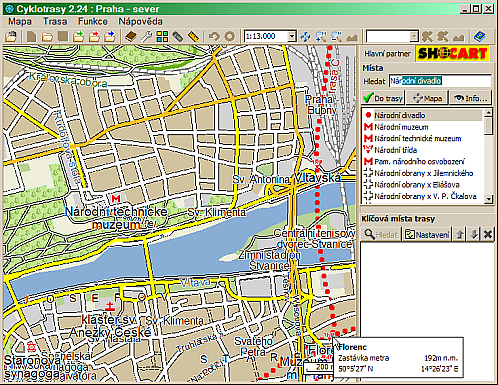Screen dimensions: 498x385
Task: Move key place up with arrow icon
Action: 460,234
